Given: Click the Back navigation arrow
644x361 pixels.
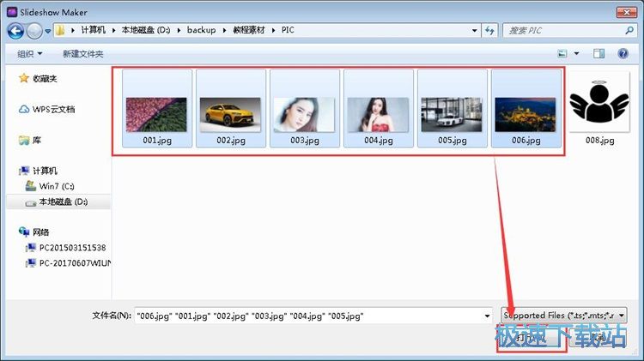Looking at the screenshot, I should point(15,31).
